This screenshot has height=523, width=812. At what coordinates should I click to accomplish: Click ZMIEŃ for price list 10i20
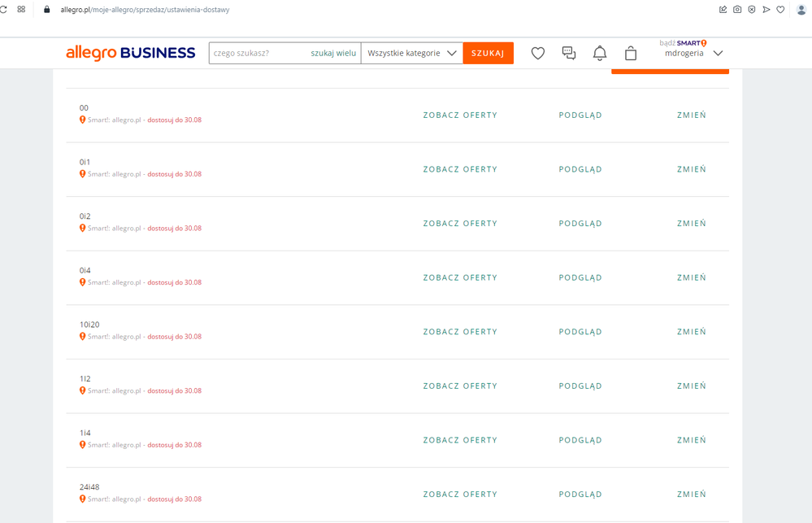[692, 332]
